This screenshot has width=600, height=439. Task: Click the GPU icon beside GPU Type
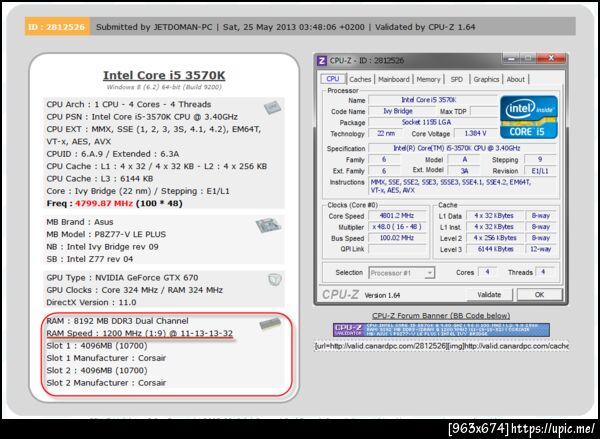275,279
